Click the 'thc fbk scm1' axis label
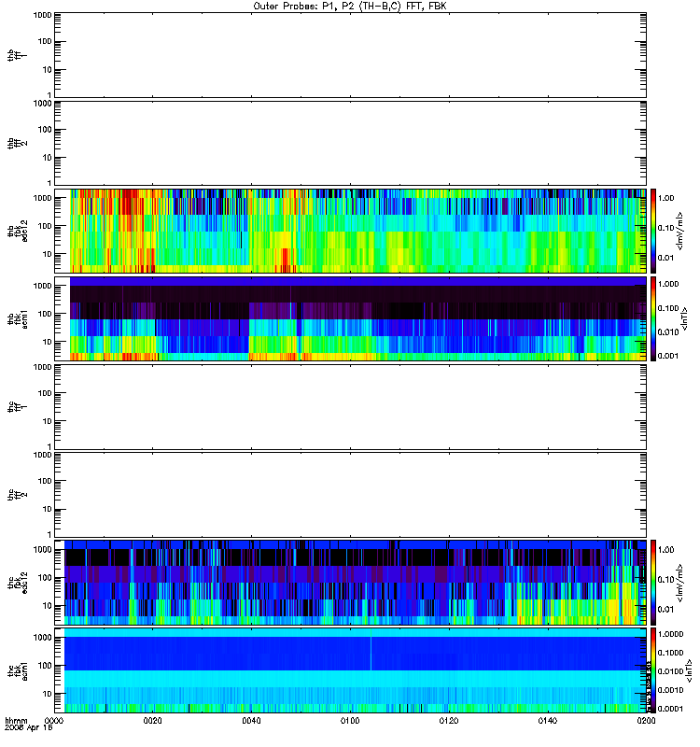The image size is (700, 747). pos(17,670)
